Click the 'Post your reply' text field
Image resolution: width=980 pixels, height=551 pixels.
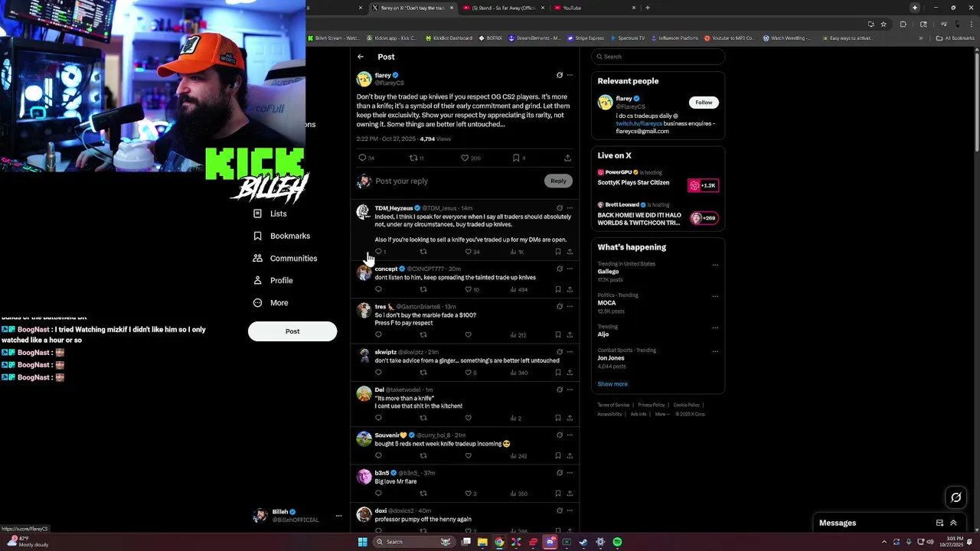coord(458,181)
